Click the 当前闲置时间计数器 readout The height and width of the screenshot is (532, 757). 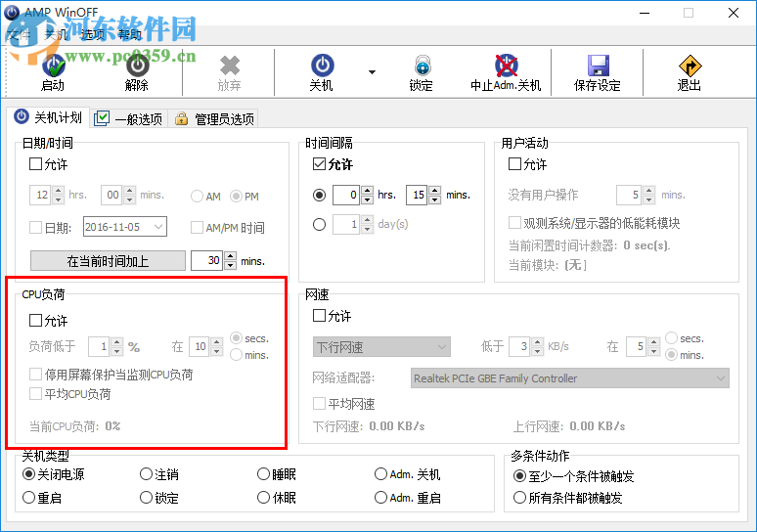click(x=590, y=245)
